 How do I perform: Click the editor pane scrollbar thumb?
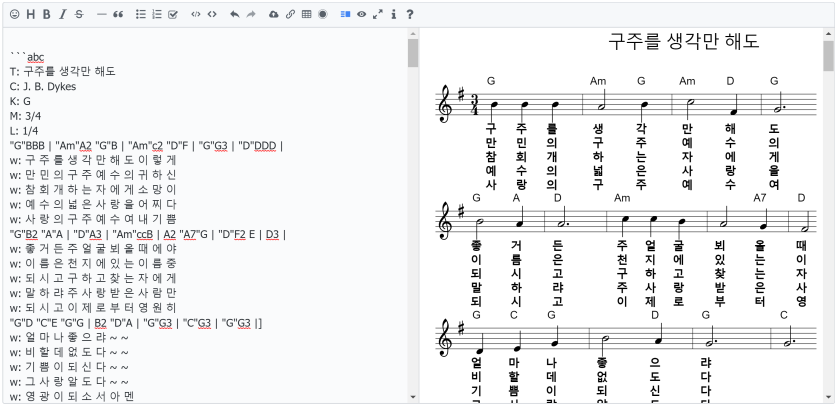pyautogui.click(x=413, y=52)
